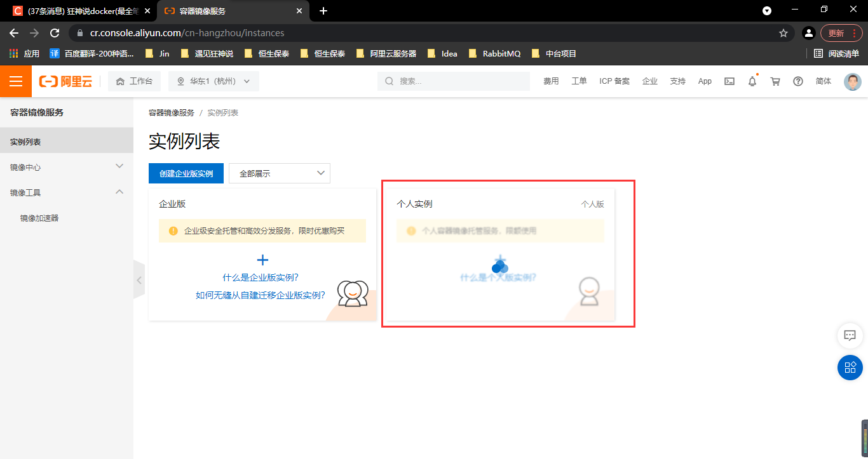868x459 pixels.
Task: Open the 费用 menu
Action: pyautogui.click(x=551, y=81)
